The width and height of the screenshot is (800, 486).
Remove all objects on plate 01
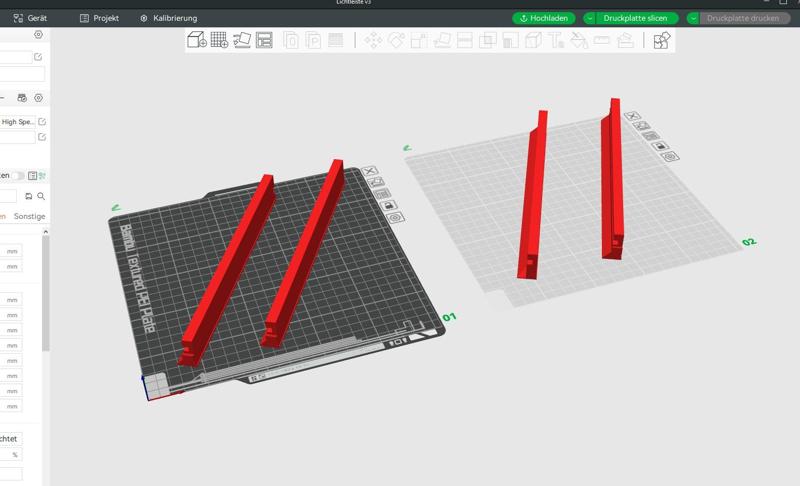click(x=370, y=171)
